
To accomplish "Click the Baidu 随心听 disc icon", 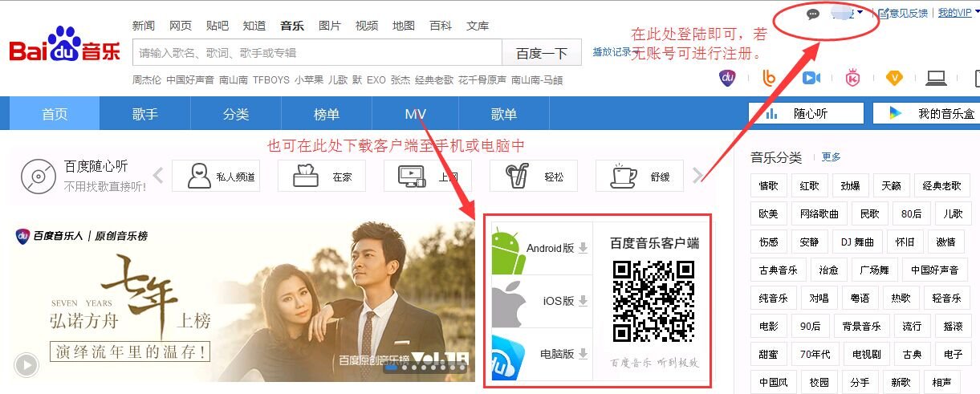I will (38, 175).
